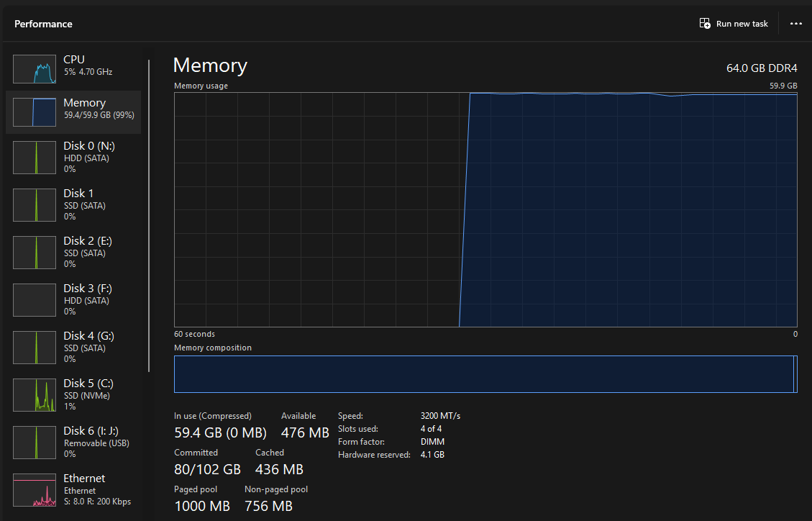Click the In use (Compressed) label
The width and height of the screenshot is (812, 521).
213,416
